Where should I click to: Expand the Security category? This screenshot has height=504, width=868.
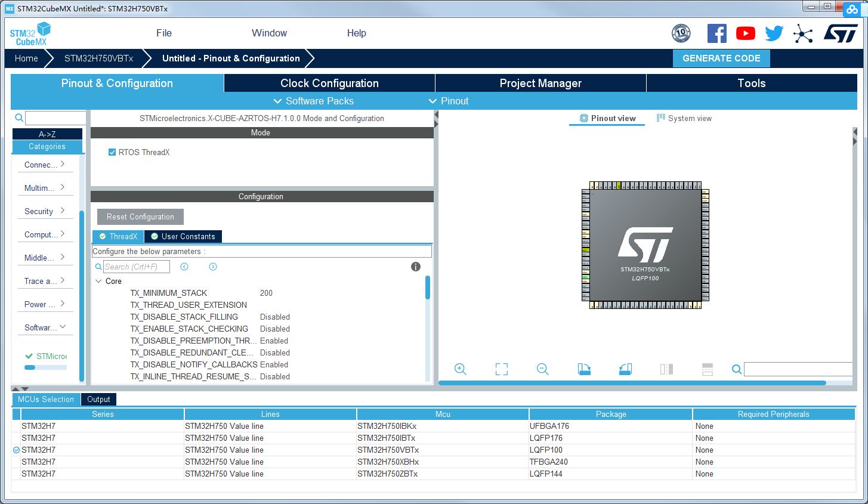click(x=45, y=211)
